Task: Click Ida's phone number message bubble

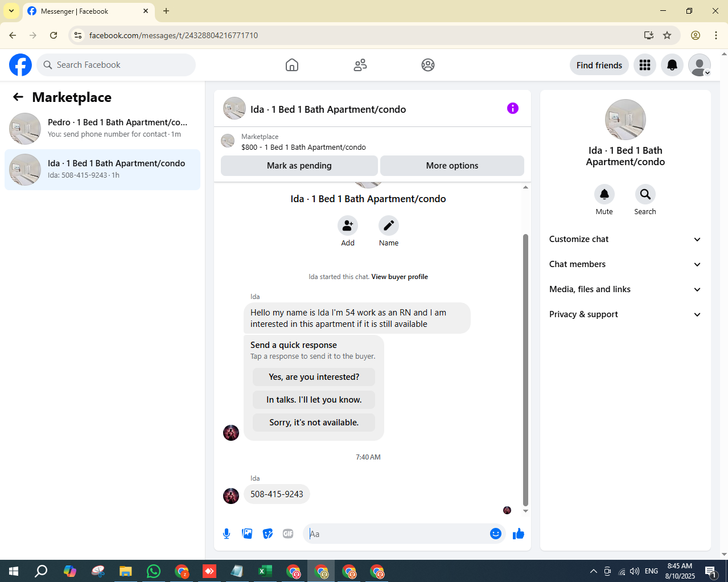Action: pos(277,494)
